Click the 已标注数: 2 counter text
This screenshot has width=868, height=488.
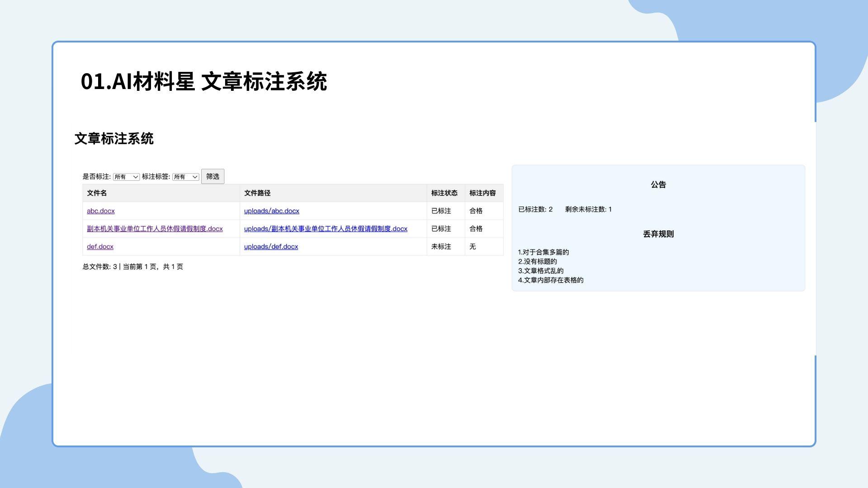tap(535, 209)
